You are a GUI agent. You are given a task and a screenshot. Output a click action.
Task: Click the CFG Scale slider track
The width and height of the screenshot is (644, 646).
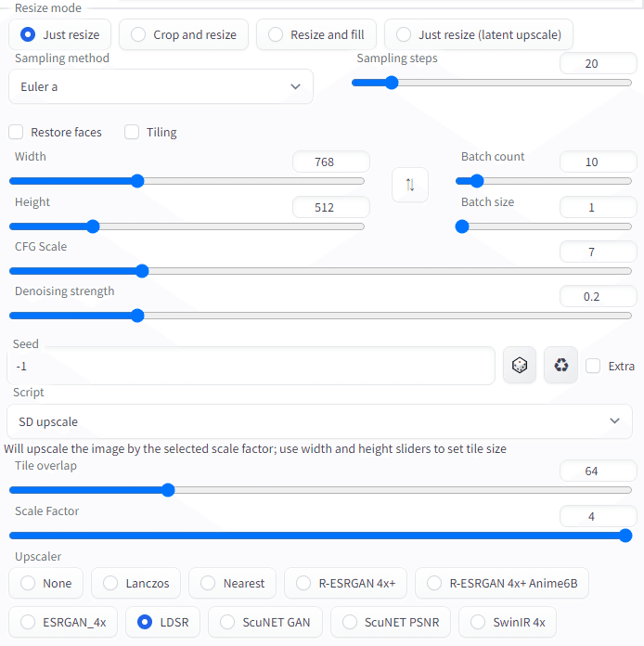(x=371, y=271)
